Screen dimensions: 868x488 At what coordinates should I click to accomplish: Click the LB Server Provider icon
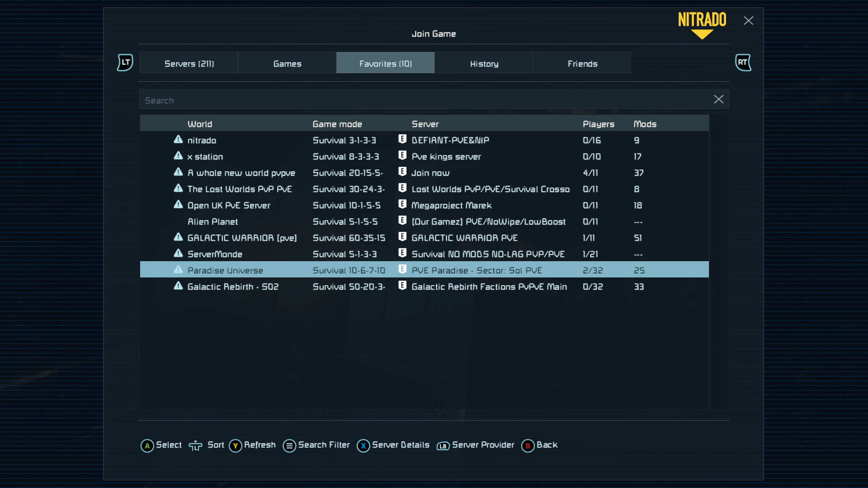(443, 446)
